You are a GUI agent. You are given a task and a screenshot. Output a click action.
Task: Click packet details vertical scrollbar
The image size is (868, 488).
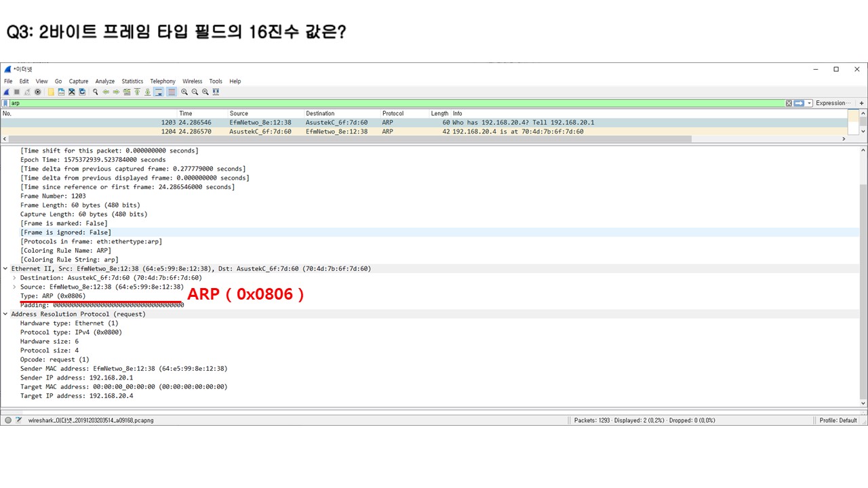click(863, 291)
